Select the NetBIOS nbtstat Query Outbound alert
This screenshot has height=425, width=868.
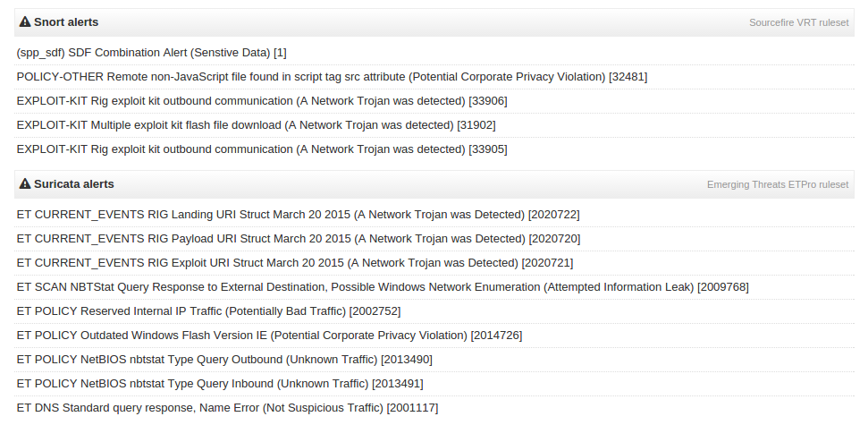(x=434, y=360)
